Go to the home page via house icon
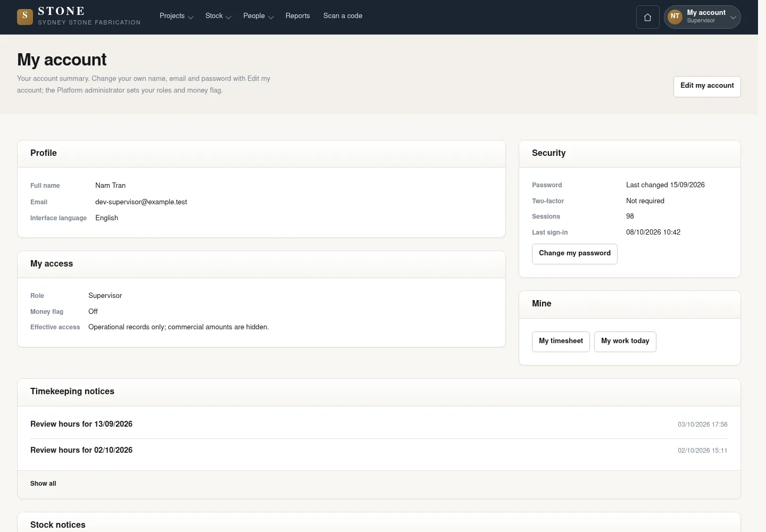Image resolution: width=766 pixels, height=532 pixels. 647,17
